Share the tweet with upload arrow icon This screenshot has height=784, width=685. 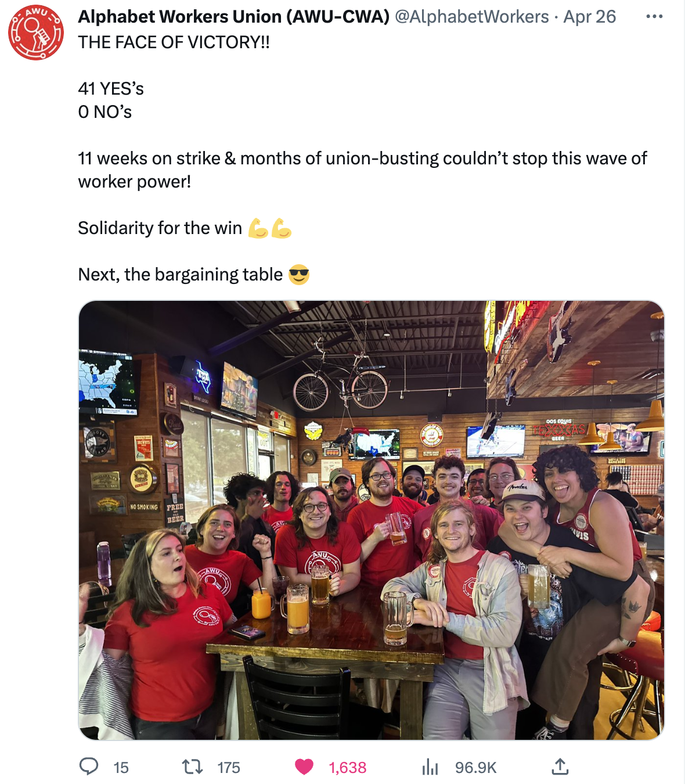tap(560, 767)
